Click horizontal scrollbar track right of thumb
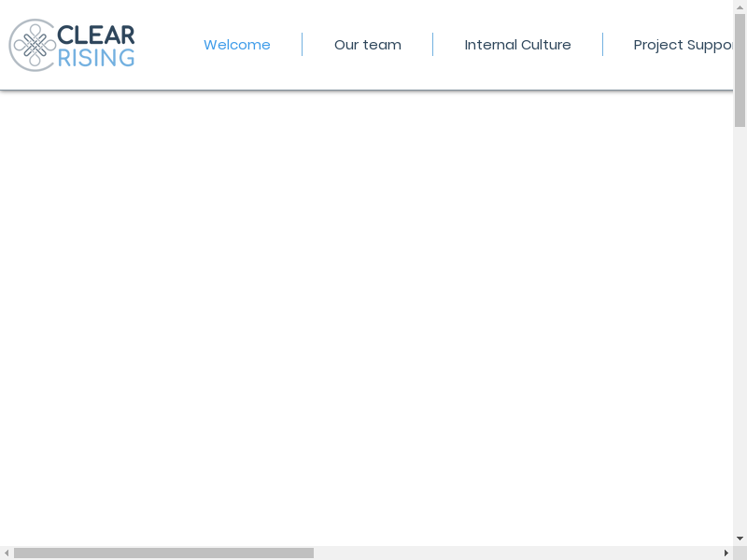This screenshot has height=560, width=747. (514, 553)
